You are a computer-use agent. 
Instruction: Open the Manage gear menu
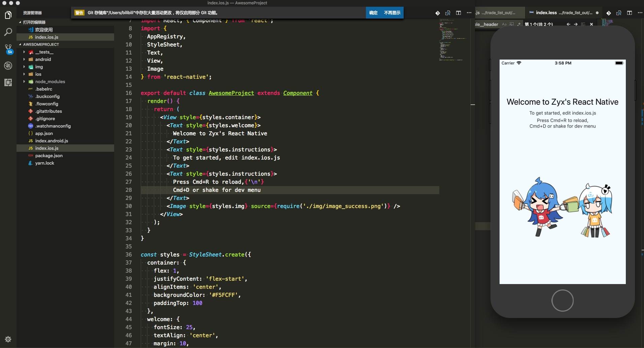coord(8,339)
